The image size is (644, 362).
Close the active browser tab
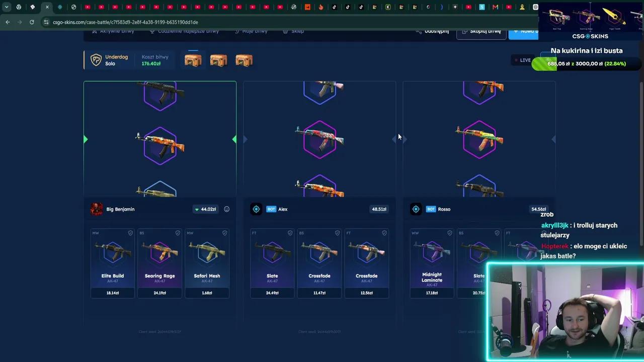click(47, 7)
